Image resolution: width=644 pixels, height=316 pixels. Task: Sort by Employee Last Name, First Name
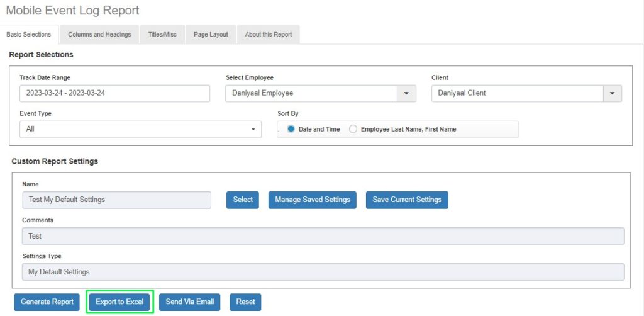pyautogui.click(x=353, y=129)
